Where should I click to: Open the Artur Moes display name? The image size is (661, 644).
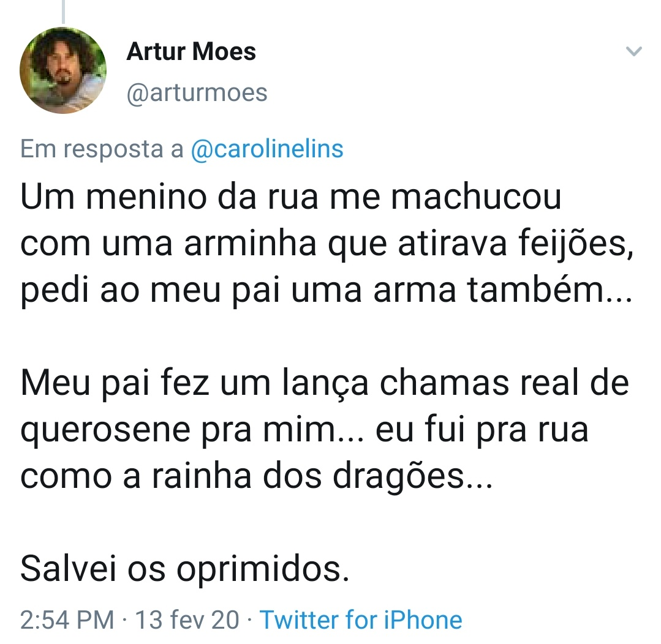pos(191,52)
